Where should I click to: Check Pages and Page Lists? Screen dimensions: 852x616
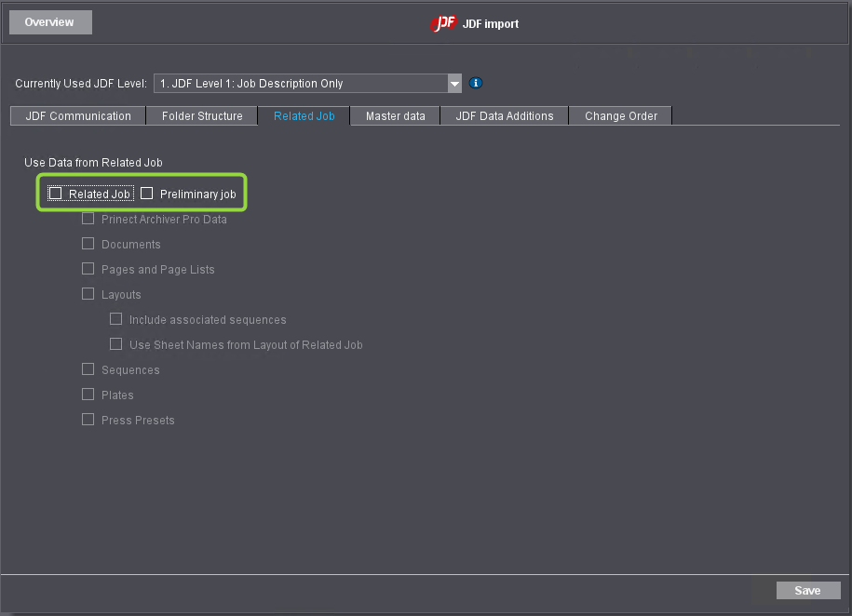(x=88, y=269)
